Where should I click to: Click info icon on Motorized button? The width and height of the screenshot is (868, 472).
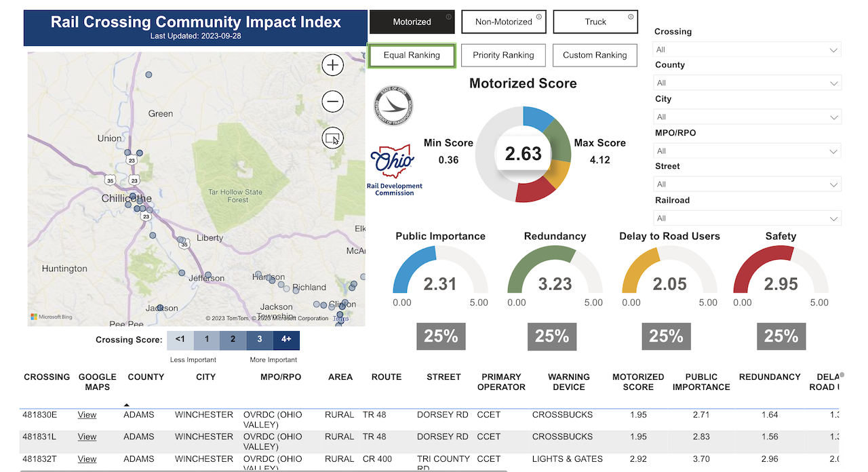pos(448,17)
